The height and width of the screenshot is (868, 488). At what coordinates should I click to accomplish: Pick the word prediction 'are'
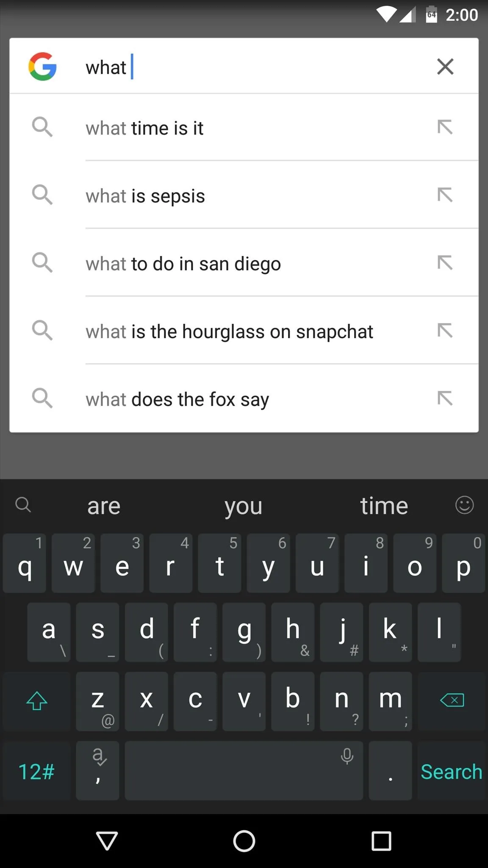pos(104,506)
